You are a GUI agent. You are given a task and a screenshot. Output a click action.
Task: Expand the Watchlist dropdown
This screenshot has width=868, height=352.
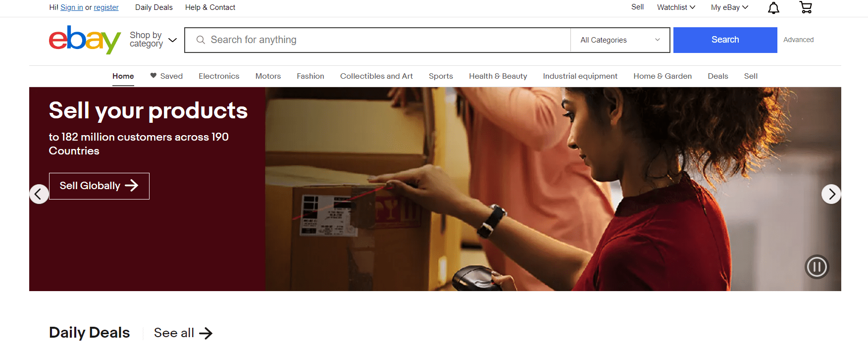pos(676,7)
